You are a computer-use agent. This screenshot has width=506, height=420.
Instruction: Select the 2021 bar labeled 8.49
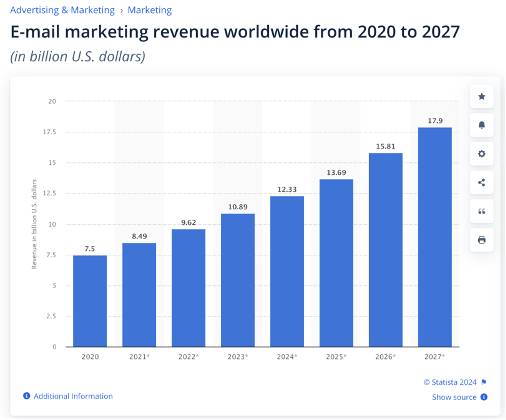139,295
